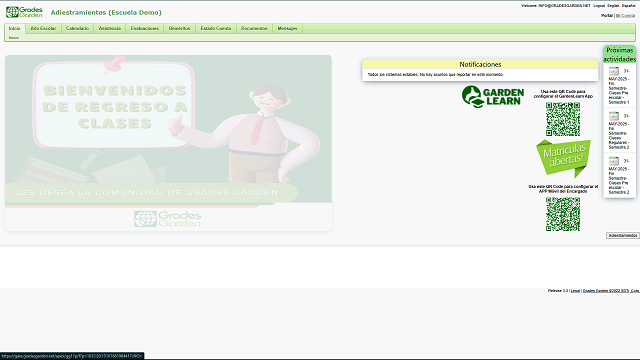640x360 pixels.
Task: Open the Legal link in footer
Action: tap(575, 291)
